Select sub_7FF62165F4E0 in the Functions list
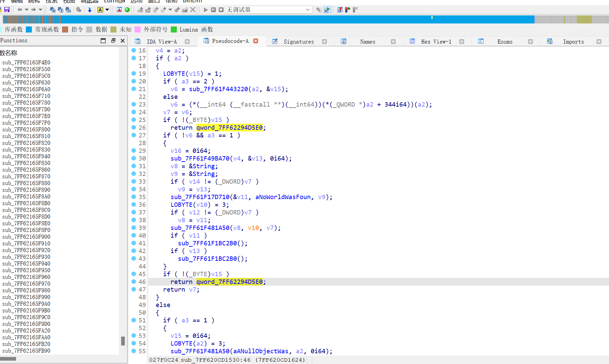The height and width of the screenshot is (364, 609). point(26,62)
